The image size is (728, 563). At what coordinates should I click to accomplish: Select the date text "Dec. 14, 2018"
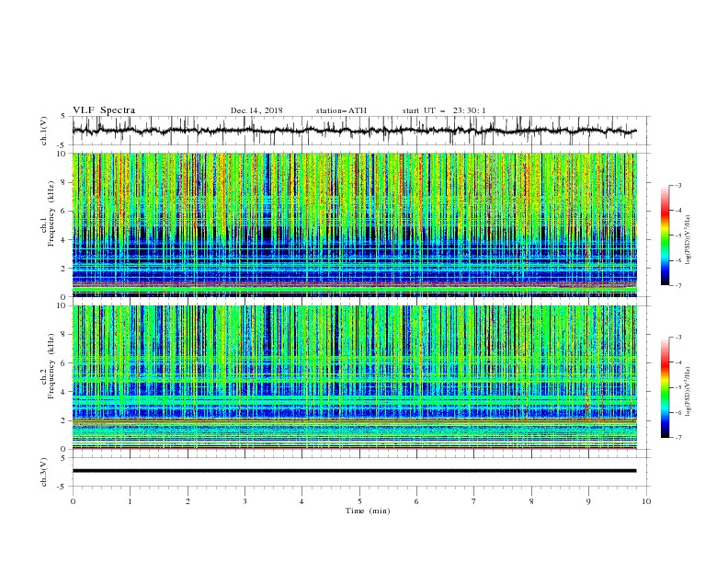(256, 110)
